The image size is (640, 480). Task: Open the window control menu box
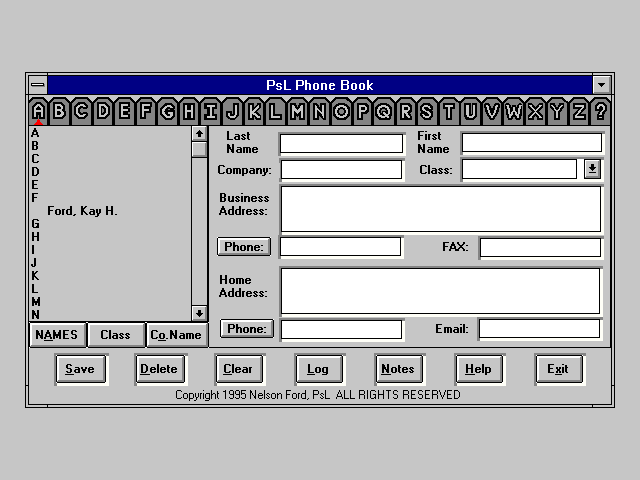click(x=37, y=85)
